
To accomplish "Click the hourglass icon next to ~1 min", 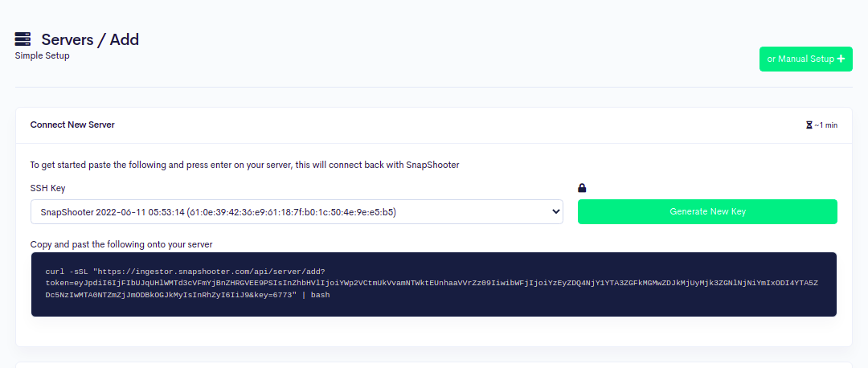I will pos(809,125).
